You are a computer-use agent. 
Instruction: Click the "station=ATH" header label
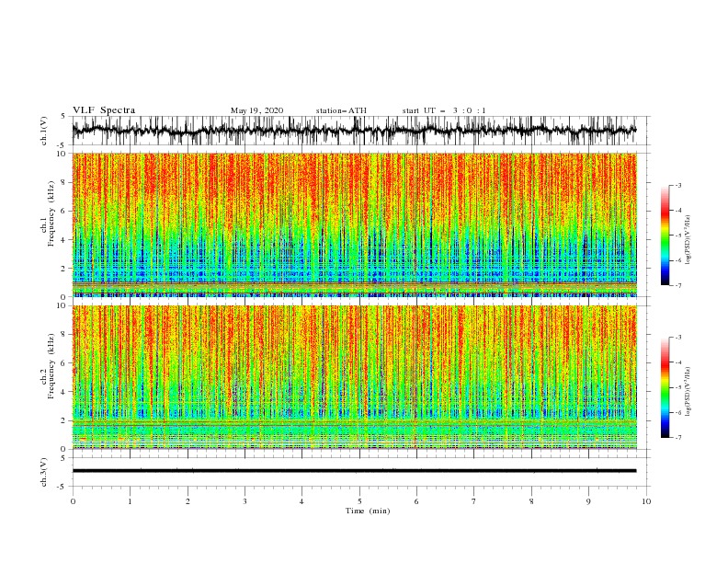(x=341, y=110)
